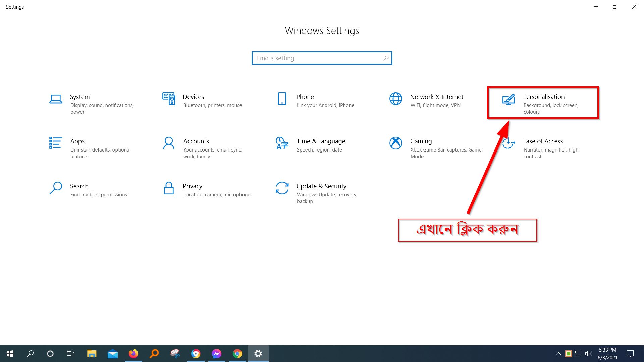Viewport: 644px width, 362px height.
Task: Click 'Uninstall, defaults, optional features' text
Action: point(100,153)
